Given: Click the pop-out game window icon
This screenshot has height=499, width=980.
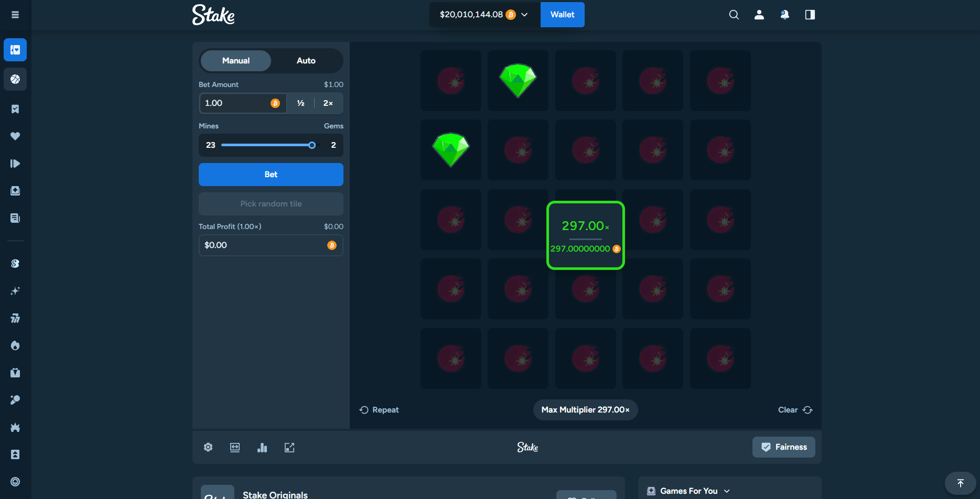Looking at the screenshot, I should 289,447.
